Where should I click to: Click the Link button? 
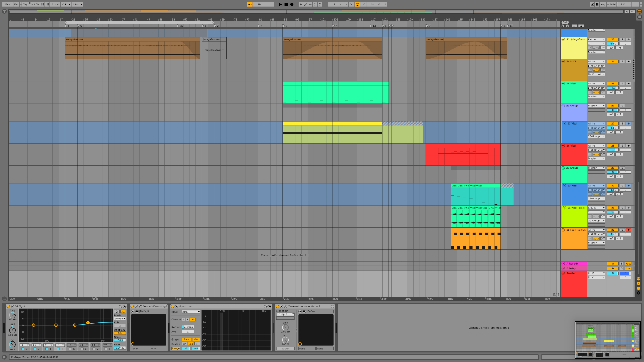pyautogui.click(x=8, y=5)
